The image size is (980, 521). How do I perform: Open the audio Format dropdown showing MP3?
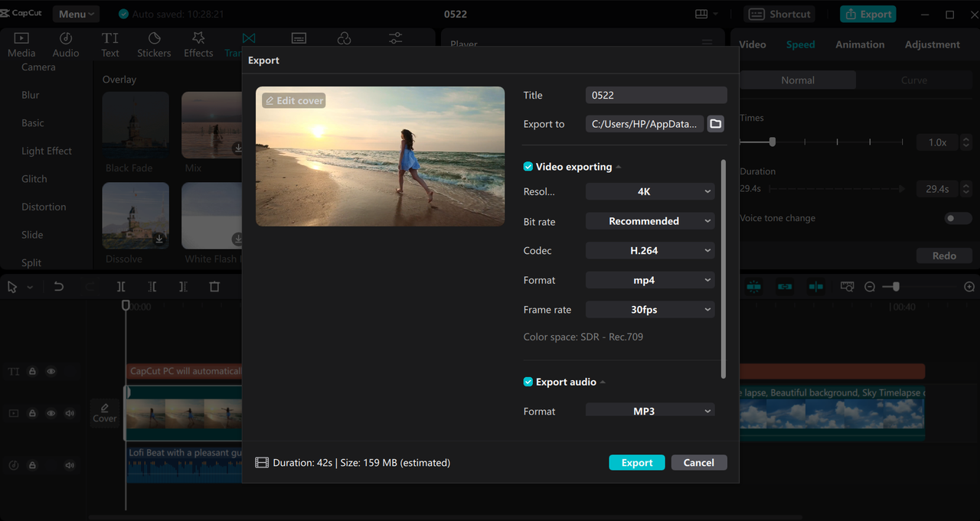tap(650, 410)
